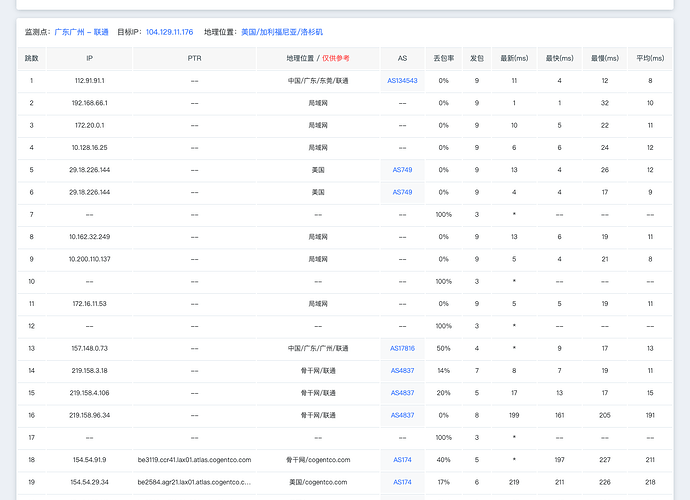This screenshot has width=690, height=500.
Task: Click the 平均(ms) column header
Action: click(650, 58)
